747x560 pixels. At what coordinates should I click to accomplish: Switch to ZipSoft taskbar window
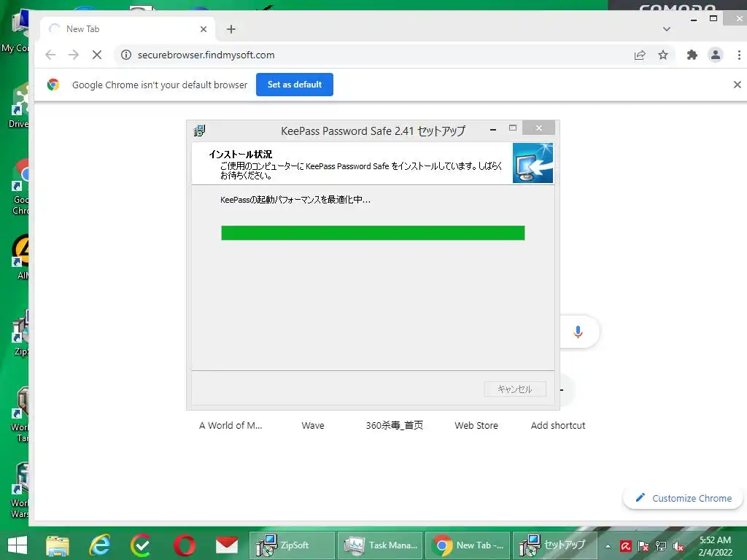[292, 545]
